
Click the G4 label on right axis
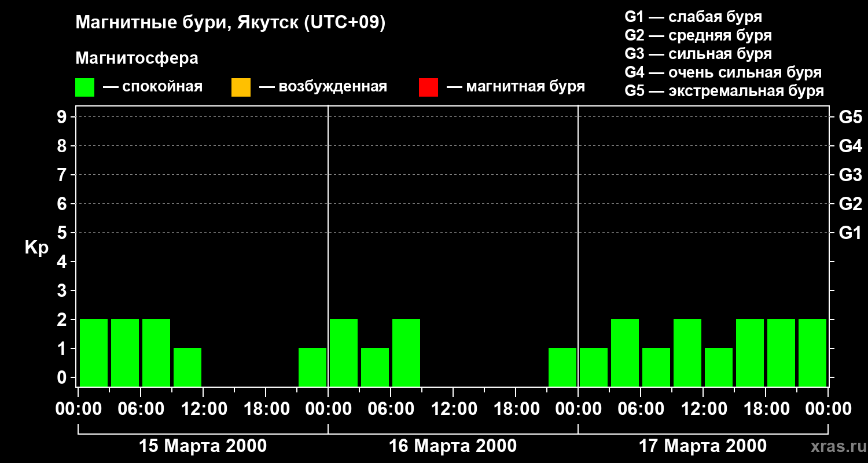tap(850, 146)
